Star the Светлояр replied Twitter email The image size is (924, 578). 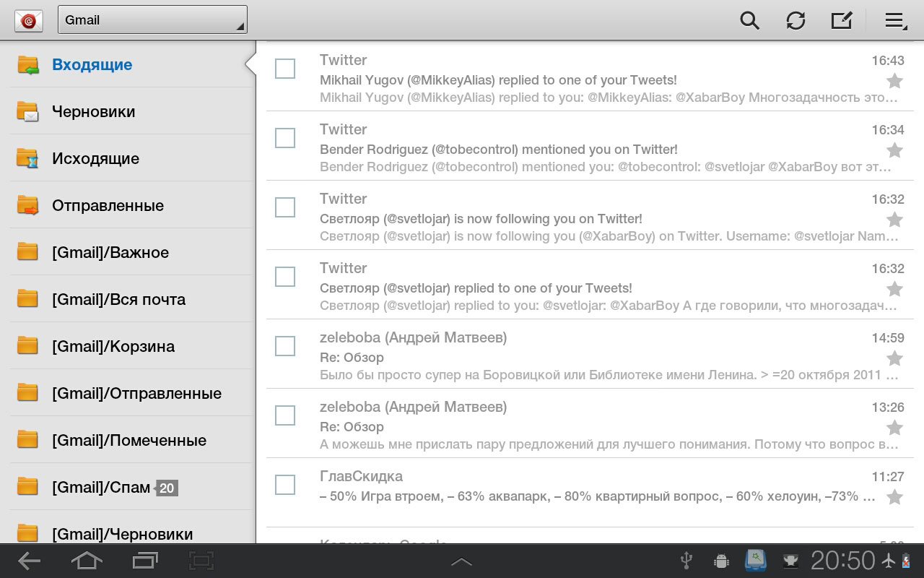[894, 288]
